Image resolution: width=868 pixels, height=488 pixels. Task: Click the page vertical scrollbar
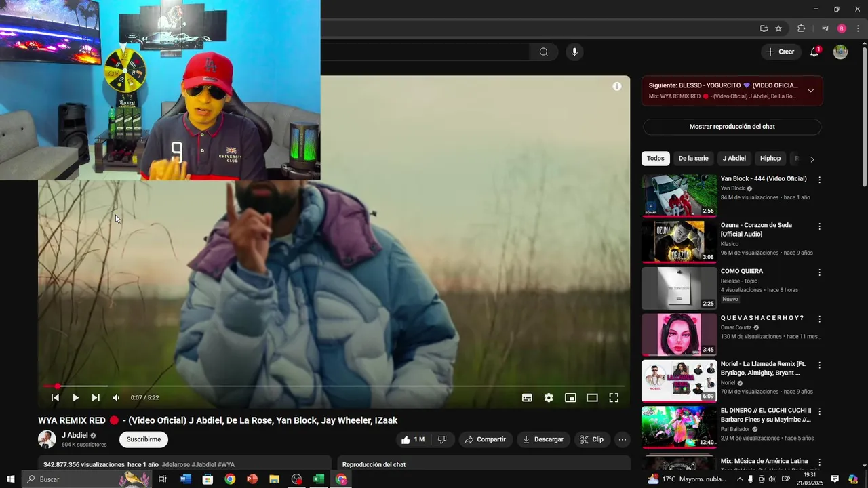[864, 115]
